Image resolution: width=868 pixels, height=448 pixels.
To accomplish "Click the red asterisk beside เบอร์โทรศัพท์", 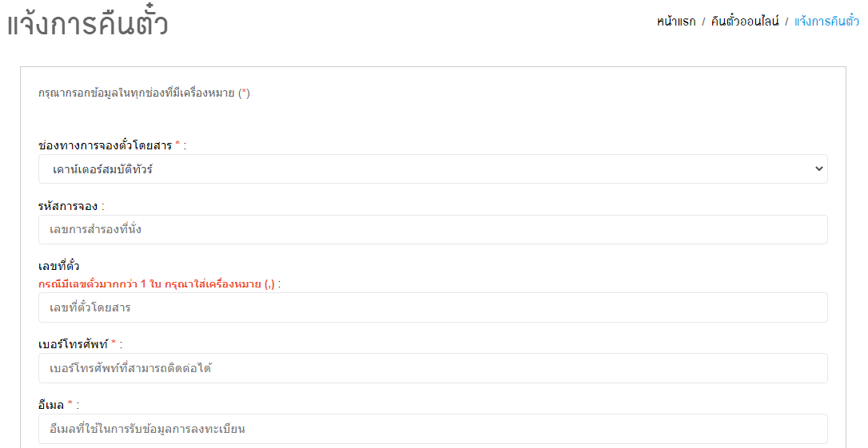I will 113,343.
